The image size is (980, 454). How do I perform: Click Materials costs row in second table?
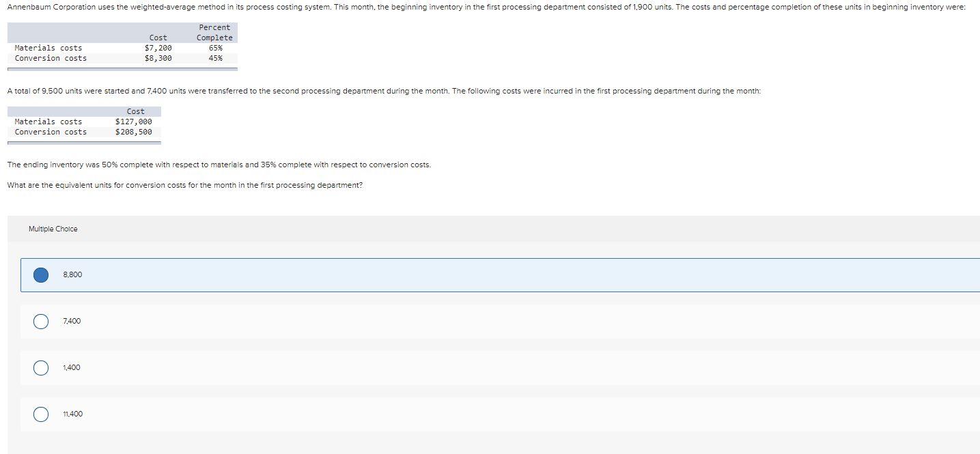tap(85, 122)
